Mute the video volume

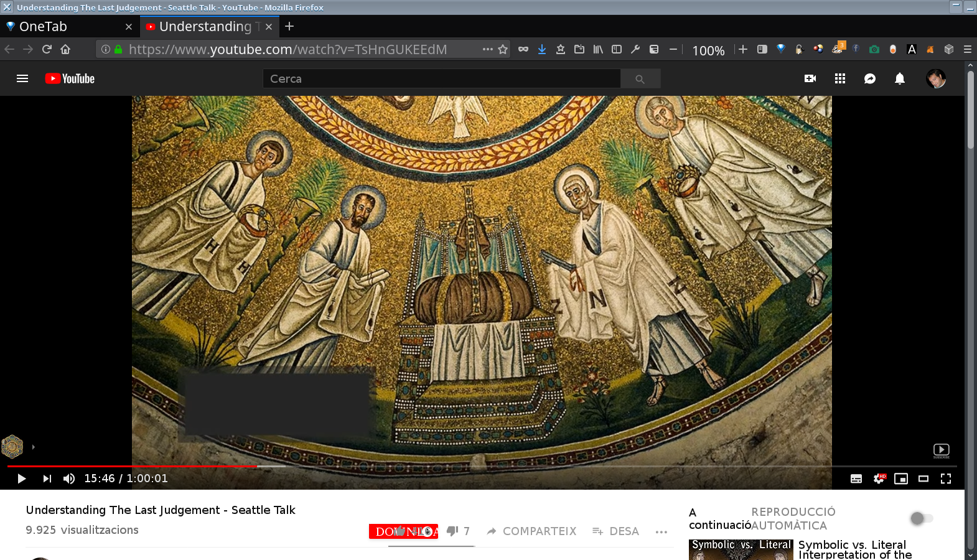point(69,478)
